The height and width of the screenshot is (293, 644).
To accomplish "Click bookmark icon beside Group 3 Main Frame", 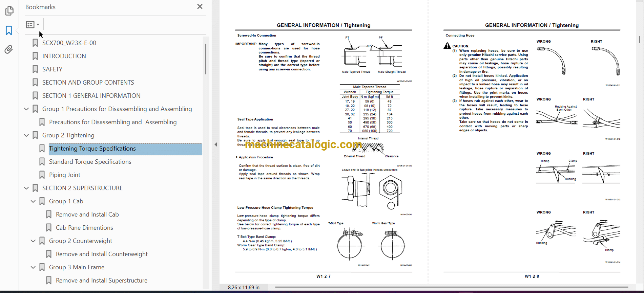I will 42,267.
